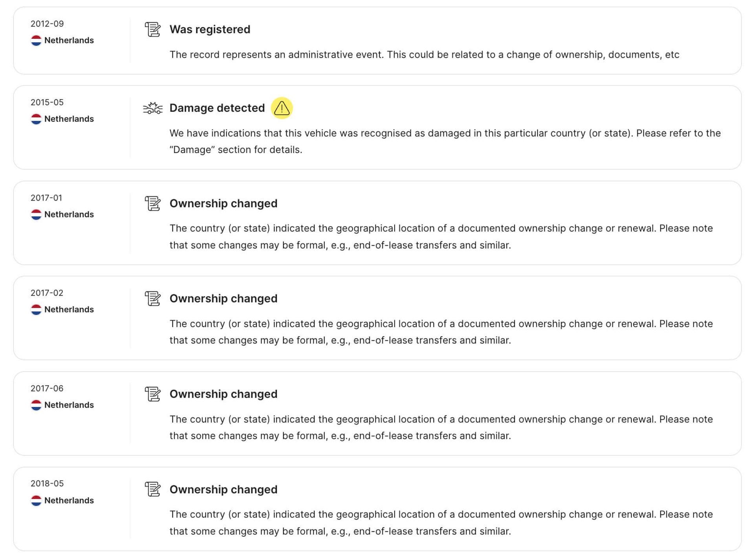Screen dimensions: 754x560
Task: Select the 2018-05 Ownership changed heading
Action: coord(223,489)
